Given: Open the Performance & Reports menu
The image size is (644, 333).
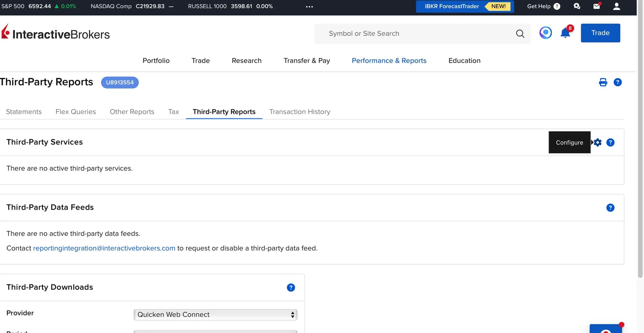Looking at the screenshot, I should pos(389,61).
